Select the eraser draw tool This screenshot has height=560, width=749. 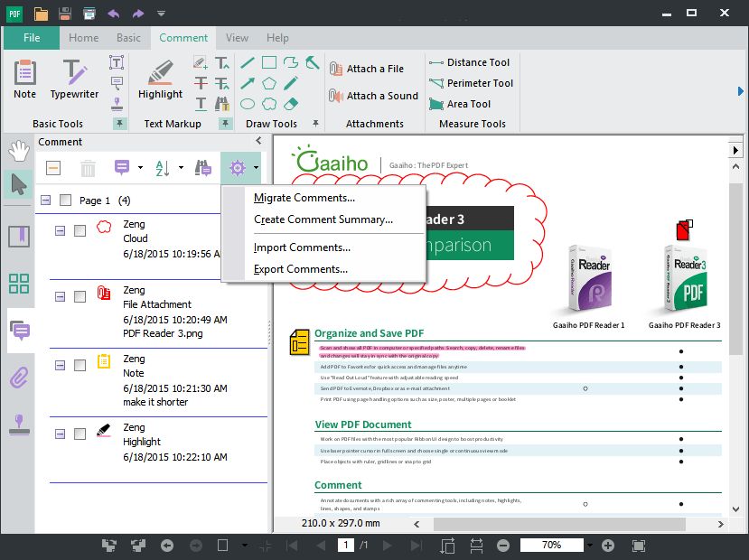click(290, 104)
